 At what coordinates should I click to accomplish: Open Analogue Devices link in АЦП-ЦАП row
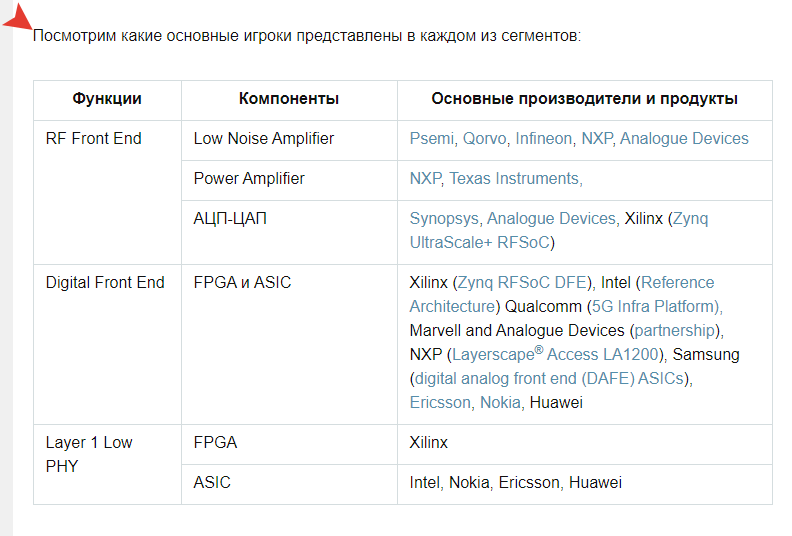551,218
